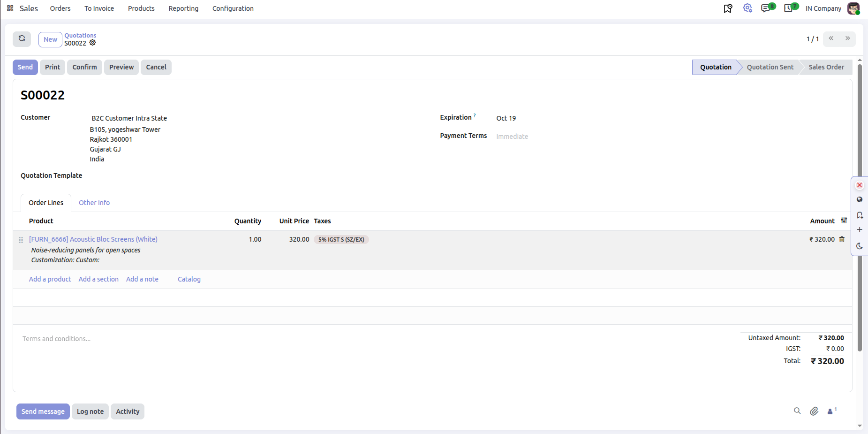The image size is (868, 434).
Task: Open the Reporting menu
Action: (x=183, y=8)
